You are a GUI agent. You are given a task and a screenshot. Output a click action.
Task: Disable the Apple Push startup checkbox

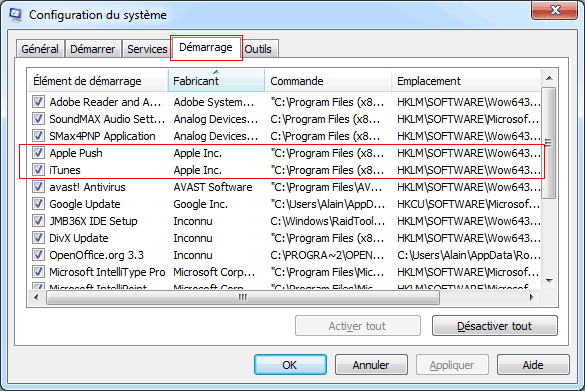tap(38, 153)
